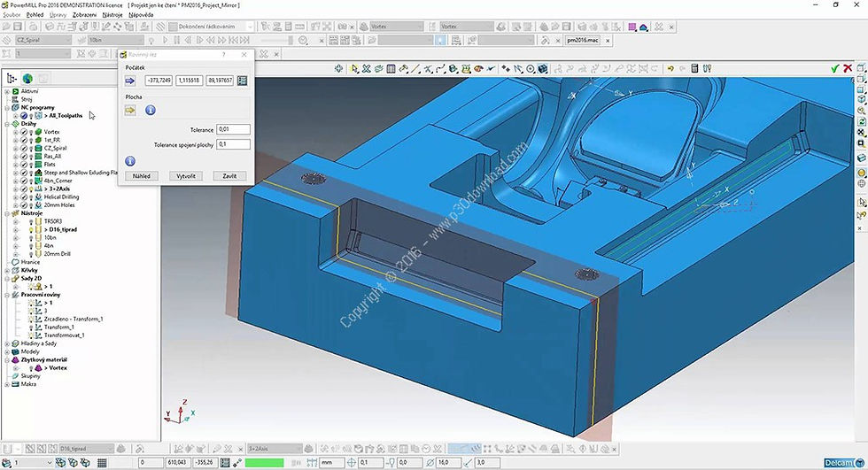Image resolution: width=868 pixels, height=470 pixels.
Task: Click the blue arrow Počátek pick icon
Action: click(x=130, y=81)
